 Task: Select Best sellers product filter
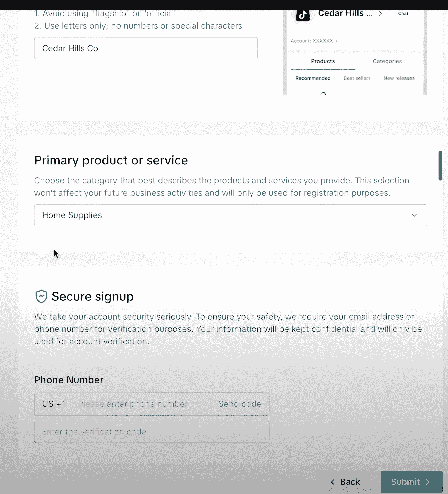pos(357,78)
